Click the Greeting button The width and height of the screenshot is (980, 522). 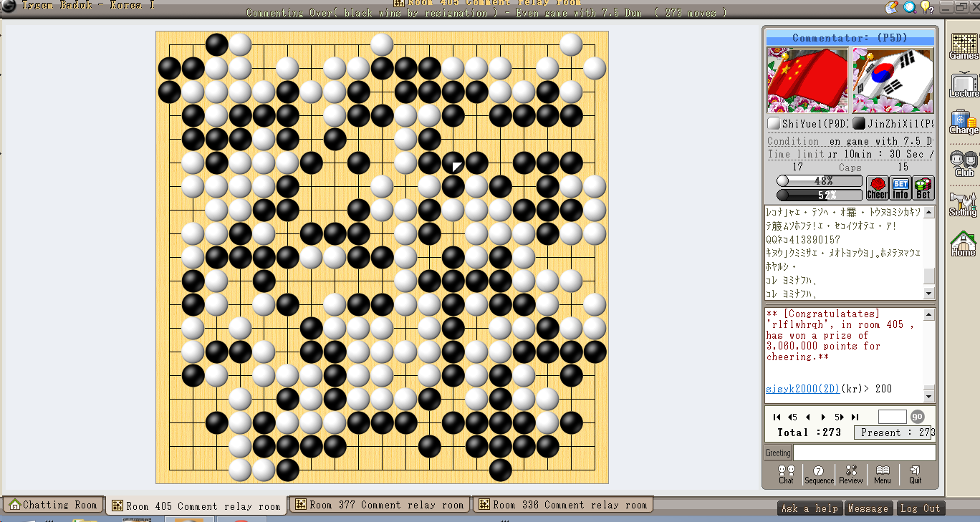coord(778,453)
